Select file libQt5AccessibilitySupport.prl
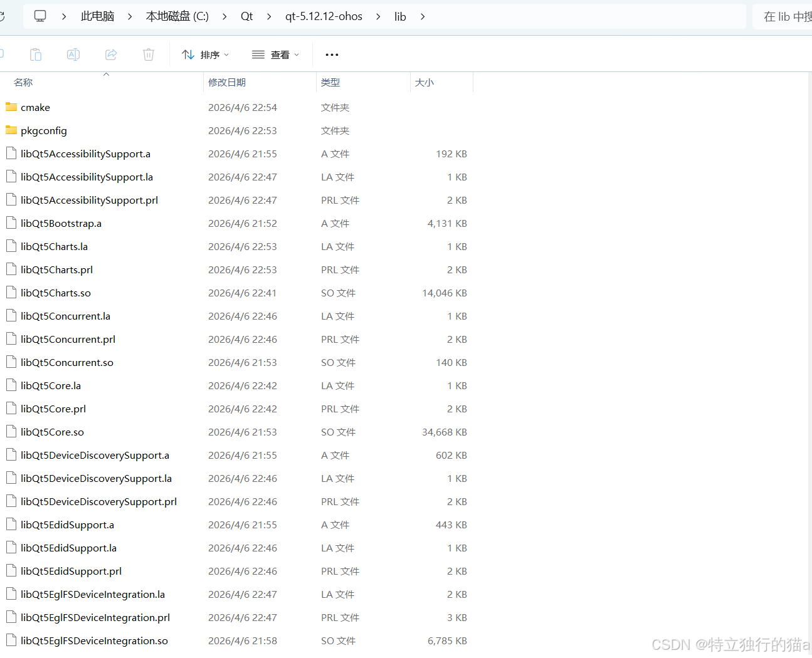 (x=89, y=200)
